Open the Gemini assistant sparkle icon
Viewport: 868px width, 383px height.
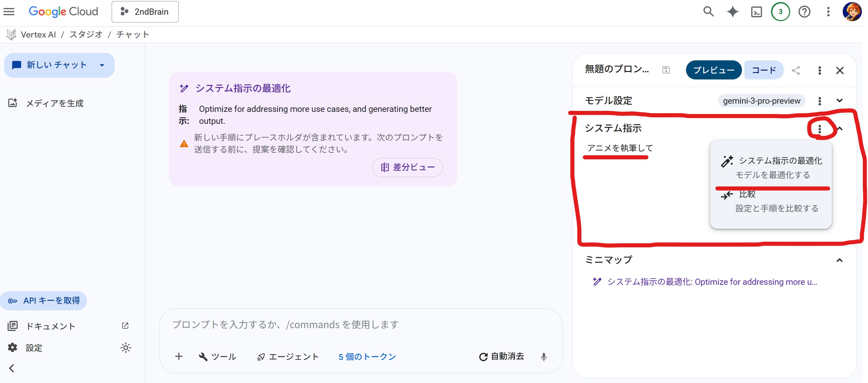(x=732, y=11)
